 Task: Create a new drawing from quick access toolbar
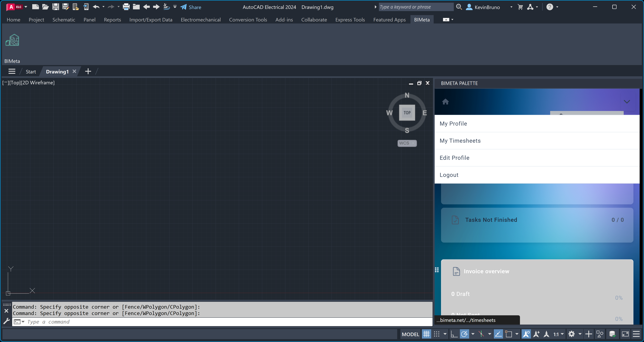tap(35, 7)
